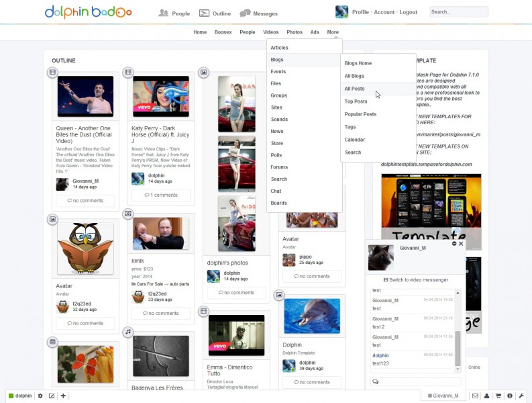Open the Ads menu item

(x=315, y=32)
